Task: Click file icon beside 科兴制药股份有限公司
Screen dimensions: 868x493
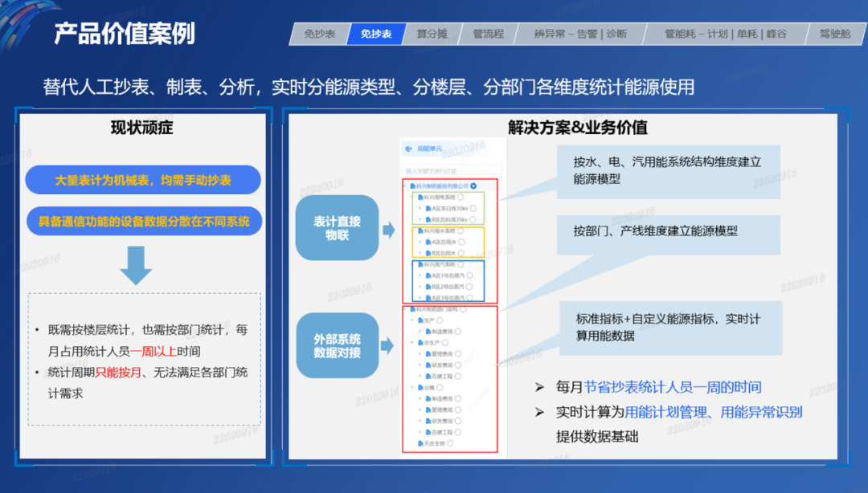Action: click(x=413, y=186)
